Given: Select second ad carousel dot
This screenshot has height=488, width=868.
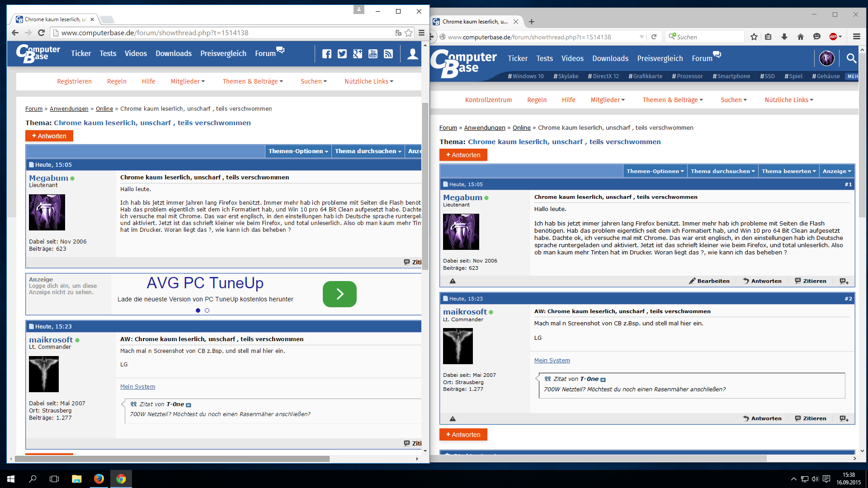Looking at the screenshot, I should point(207,310).
